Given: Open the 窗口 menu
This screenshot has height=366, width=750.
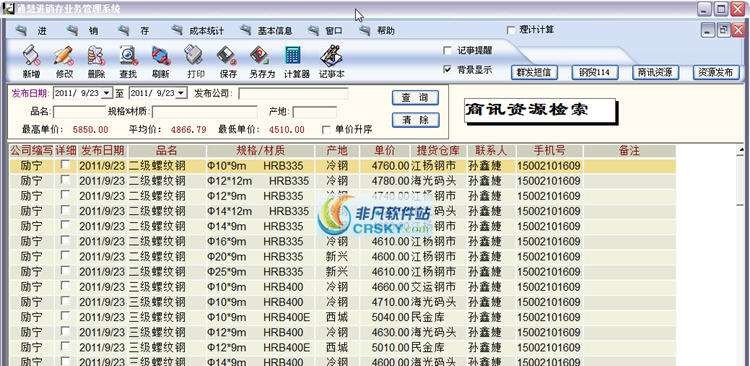Looking at the screenshot, I should point(334,31).
